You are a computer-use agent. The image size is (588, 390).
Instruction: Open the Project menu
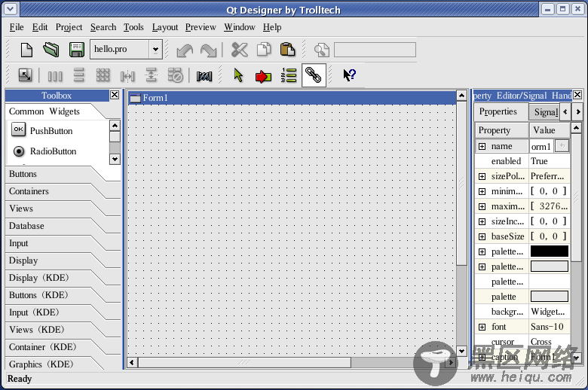[x=69, y=27]
